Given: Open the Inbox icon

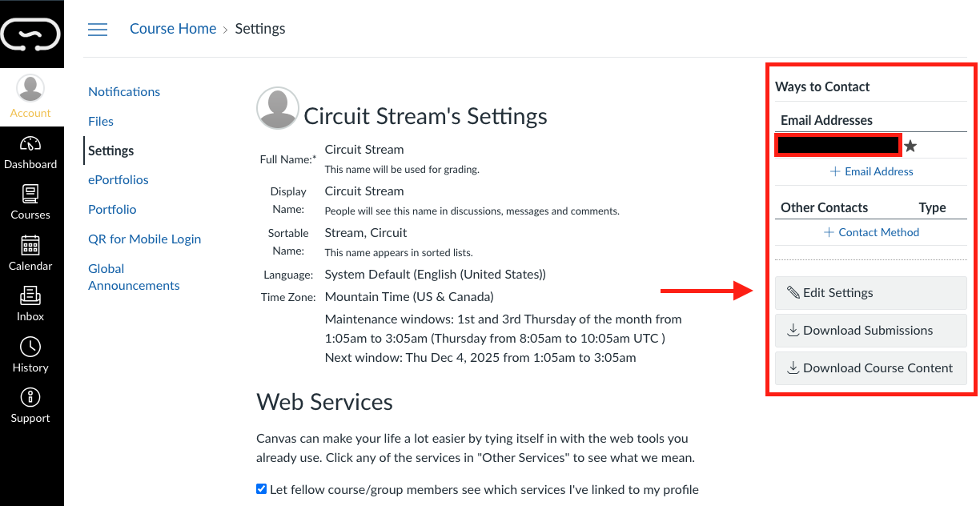Looking at the screenshot, I should coord(30,296).
